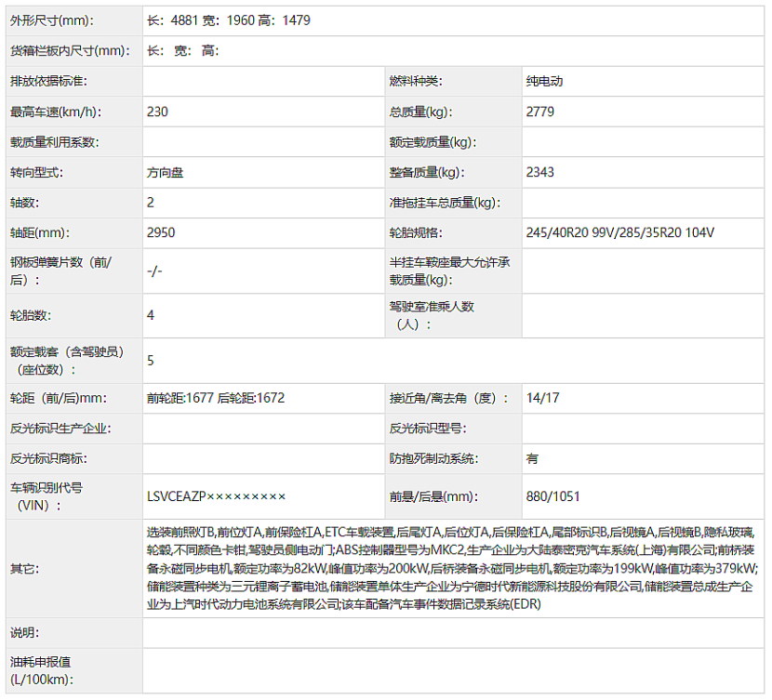Click the 轴数 label

tap(24, 203)
